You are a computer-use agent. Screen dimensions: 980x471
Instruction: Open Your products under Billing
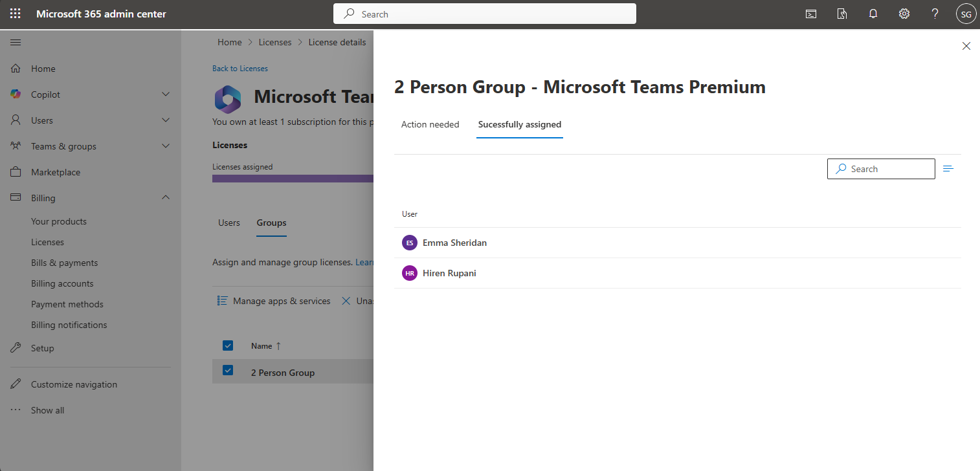coord(59,221)
